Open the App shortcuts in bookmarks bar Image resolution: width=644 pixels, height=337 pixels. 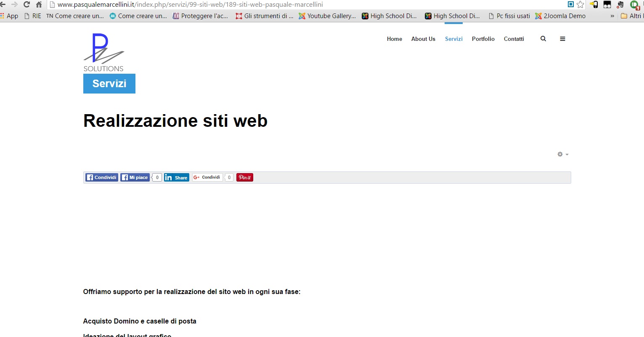(9, 16)
